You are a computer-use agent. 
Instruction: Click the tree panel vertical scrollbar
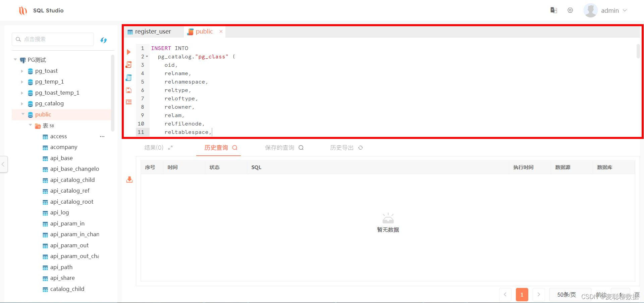click(x=113, y=93)
